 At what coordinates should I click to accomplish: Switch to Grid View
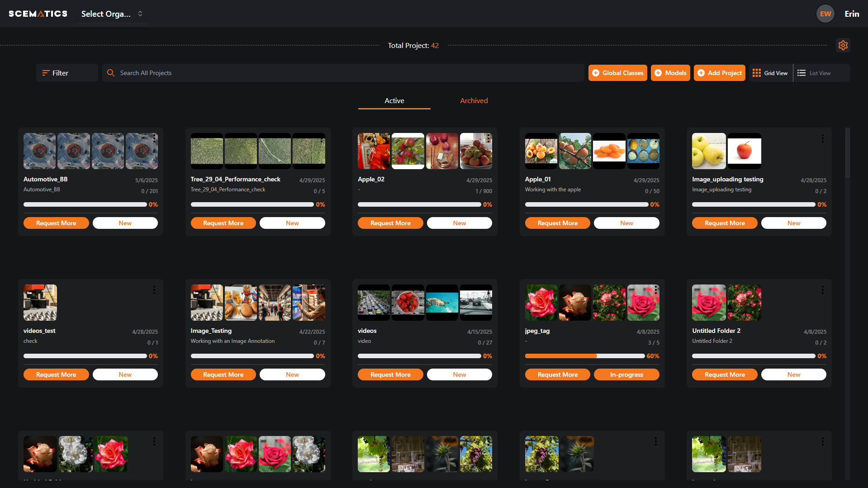point(770,73)
